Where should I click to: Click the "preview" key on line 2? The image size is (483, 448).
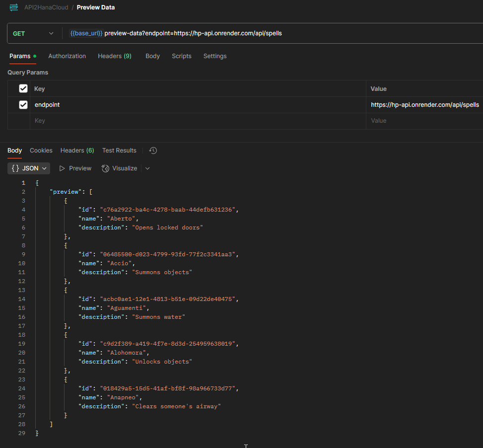pyautogui.click(x=66, y=192)
